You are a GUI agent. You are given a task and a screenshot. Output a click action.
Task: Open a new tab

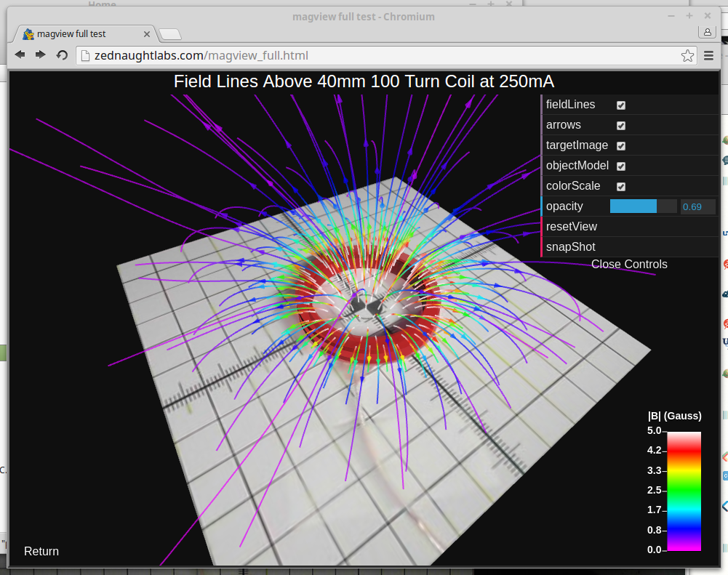tap(170, 34)
